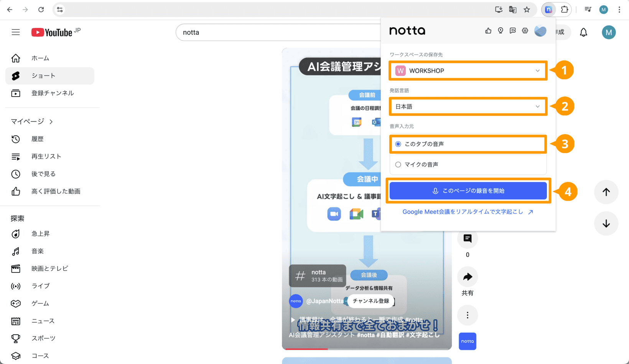Open ライブ in the explore section
Screen dimensions: 629x364
50,286
